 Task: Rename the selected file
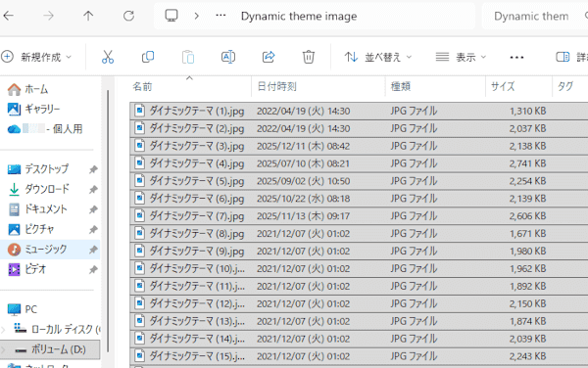(228, 57)
